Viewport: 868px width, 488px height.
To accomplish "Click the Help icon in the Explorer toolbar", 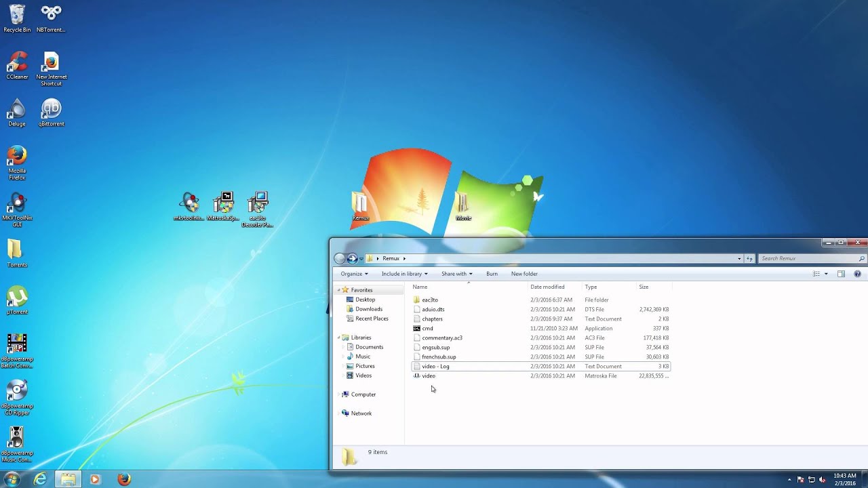I will (857, 274).
